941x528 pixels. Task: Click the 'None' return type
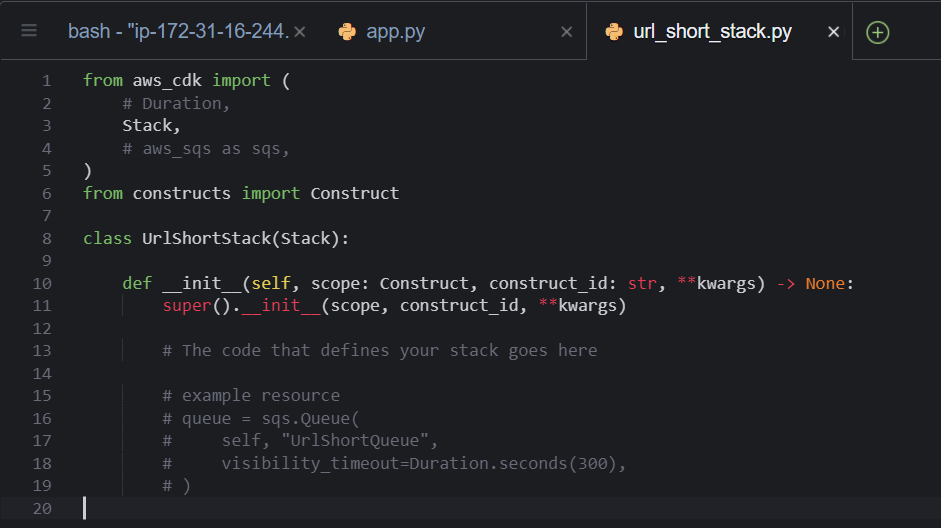825,283
